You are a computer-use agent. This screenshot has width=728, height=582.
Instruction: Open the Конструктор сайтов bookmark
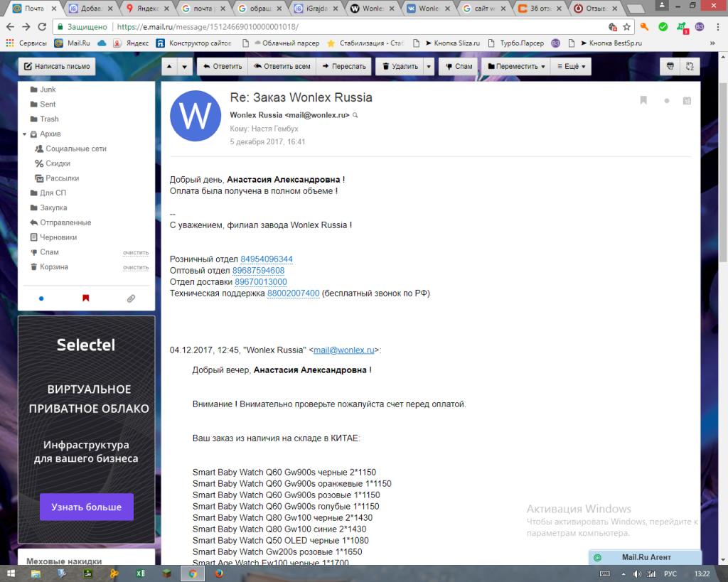193,43
